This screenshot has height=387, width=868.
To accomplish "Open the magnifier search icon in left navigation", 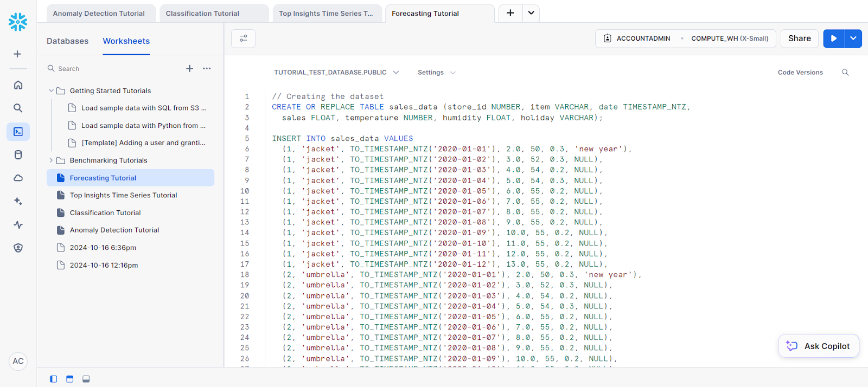I will point(18,108).
